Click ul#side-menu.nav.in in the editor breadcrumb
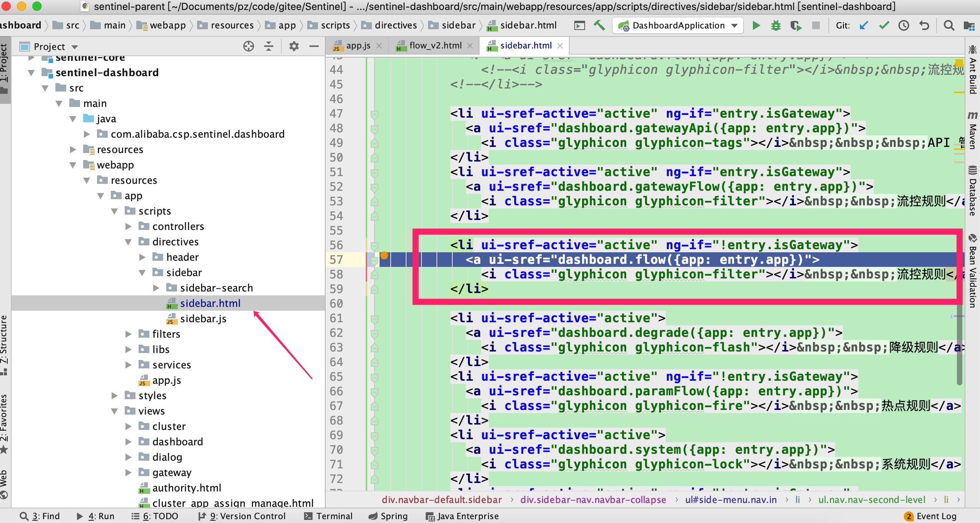 pos(731,500)
